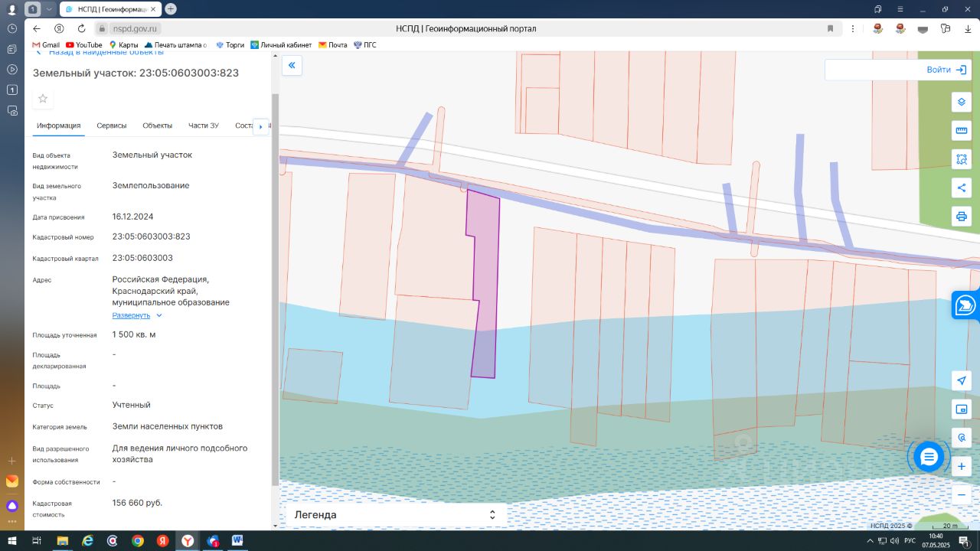Click the nspd.gov.ru address field
980x551 pixels.
pos(135,28)
